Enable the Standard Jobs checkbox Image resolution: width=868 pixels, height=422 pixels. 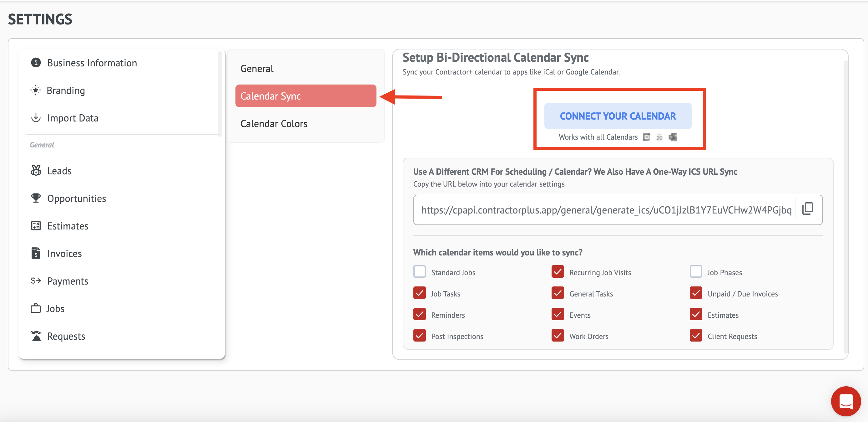point(420,272)
